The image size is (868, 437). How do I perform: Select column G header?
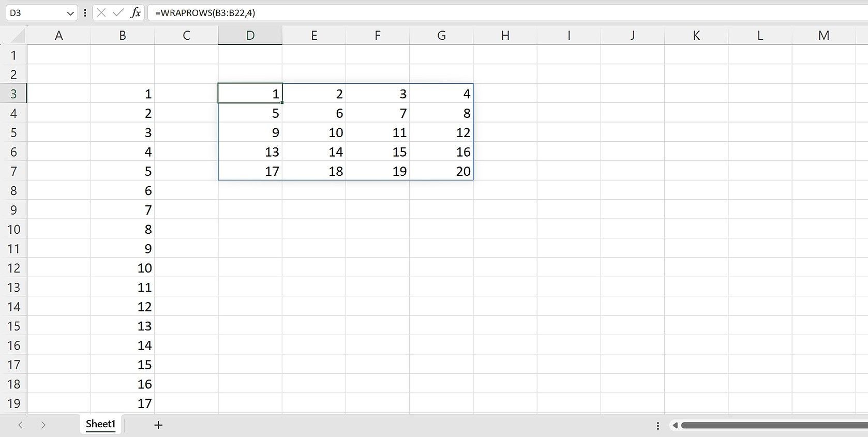(441, 35)
